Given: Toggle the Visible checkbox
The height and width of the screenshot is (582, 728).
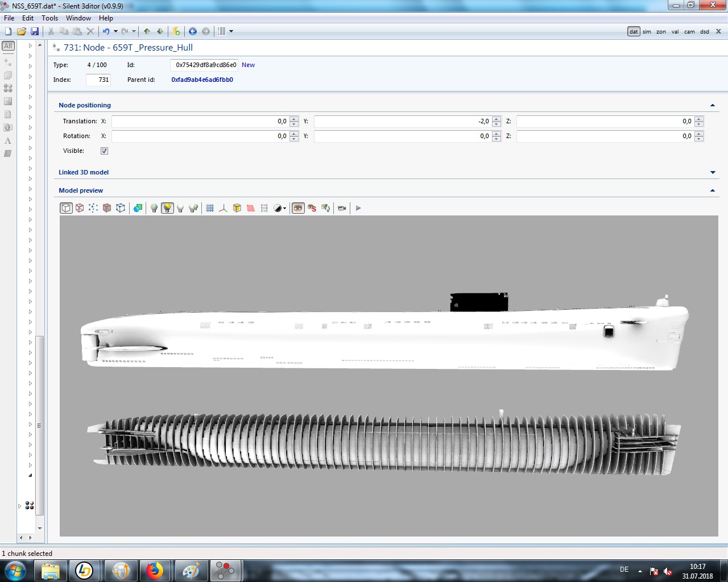Looking at the screenshot, I should pos(104,151).
